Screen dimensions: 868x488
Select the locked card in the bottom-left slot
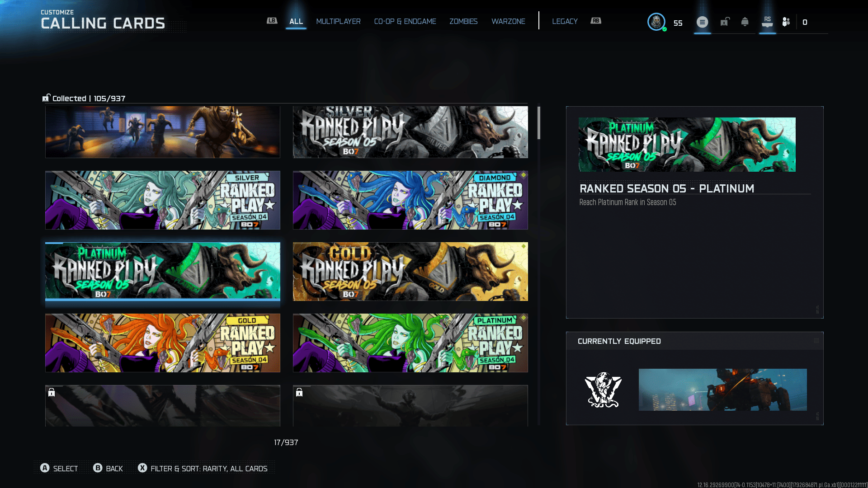(163, 406)
